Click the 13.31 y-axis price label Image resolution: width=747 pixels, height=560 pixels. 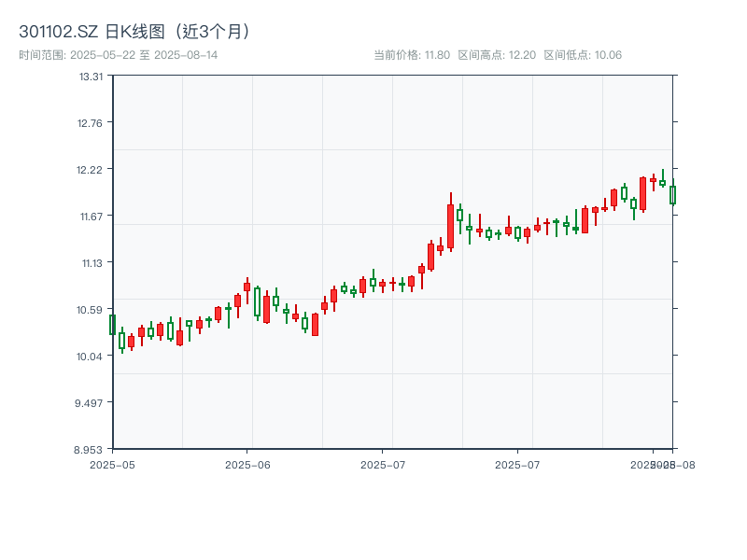pos(92,77)
